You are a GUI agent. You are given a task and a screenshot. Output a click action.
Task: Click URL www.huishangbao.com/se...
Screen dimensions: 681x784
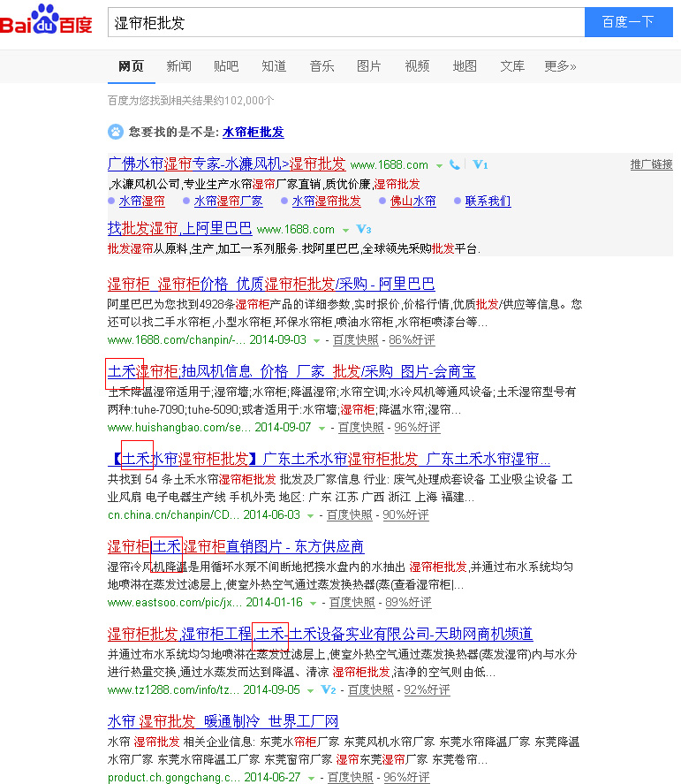pos(179,428)
